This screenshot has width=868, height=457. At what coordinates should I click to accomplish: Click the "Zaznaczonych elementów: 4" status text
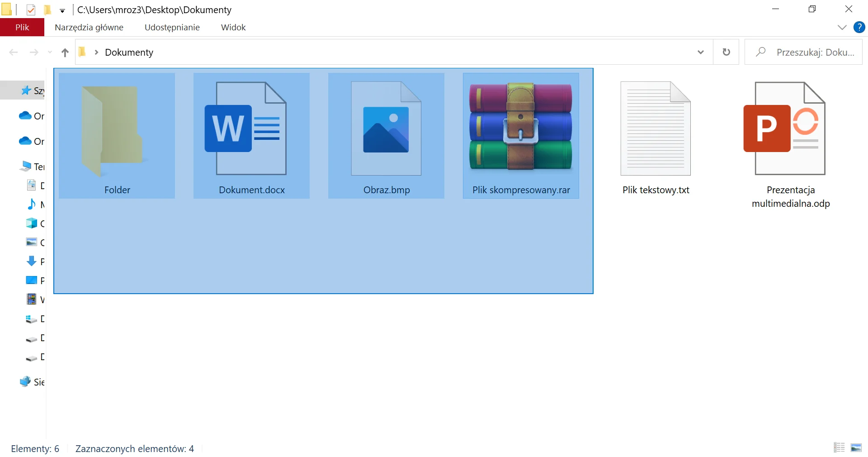coord(135,448)
